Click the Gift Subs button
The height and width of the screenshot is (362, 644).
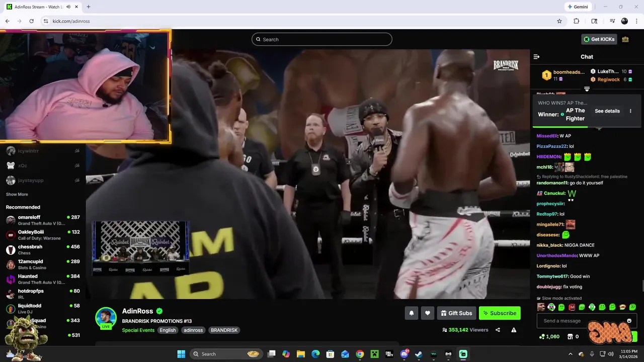coord(456,313)
